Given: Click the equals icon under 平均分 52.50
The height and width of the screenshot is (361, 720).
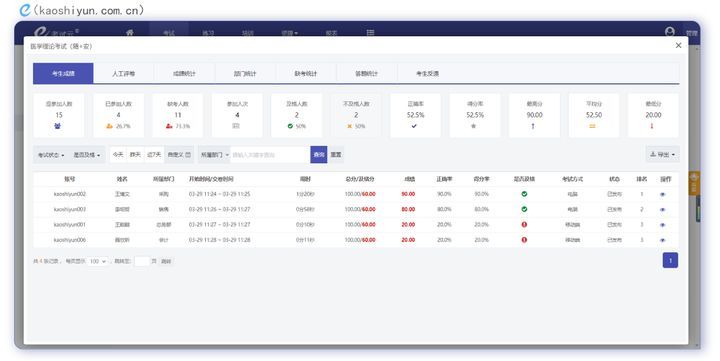Looking at the screenshot, I should [592, 126].
